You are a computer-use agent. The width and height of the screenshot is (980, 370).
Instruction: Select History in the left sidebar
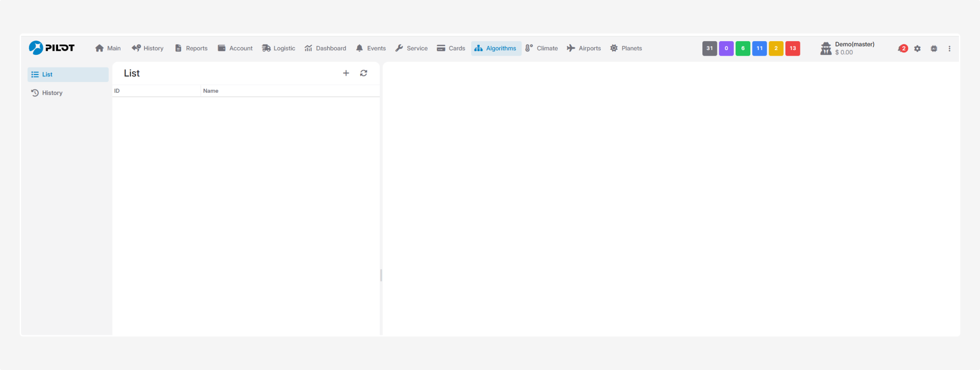coord(52,93)
